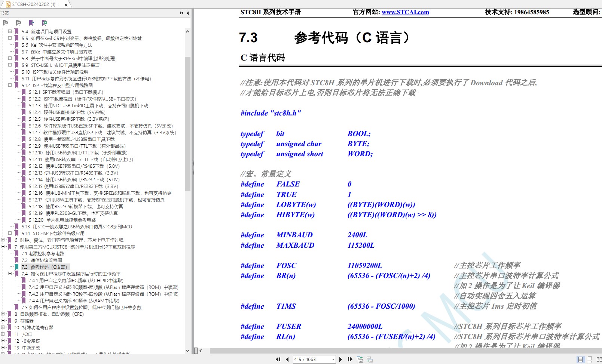Toggle two-page facing view

[x=599, y=360]
